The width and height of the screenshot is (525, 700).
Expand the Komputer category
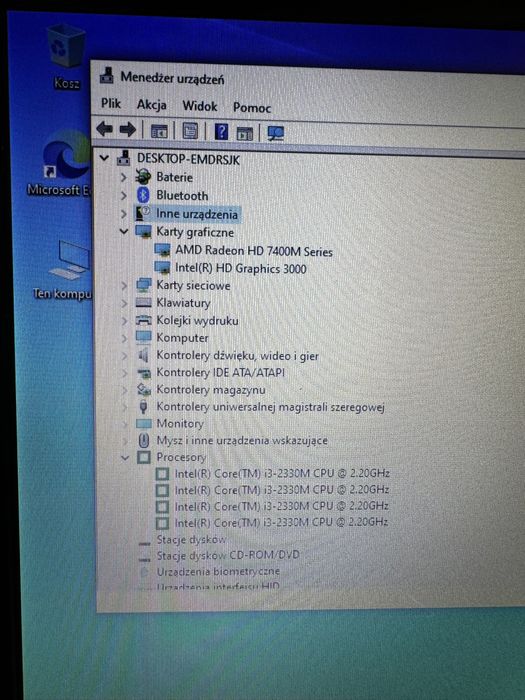[124, 338]
